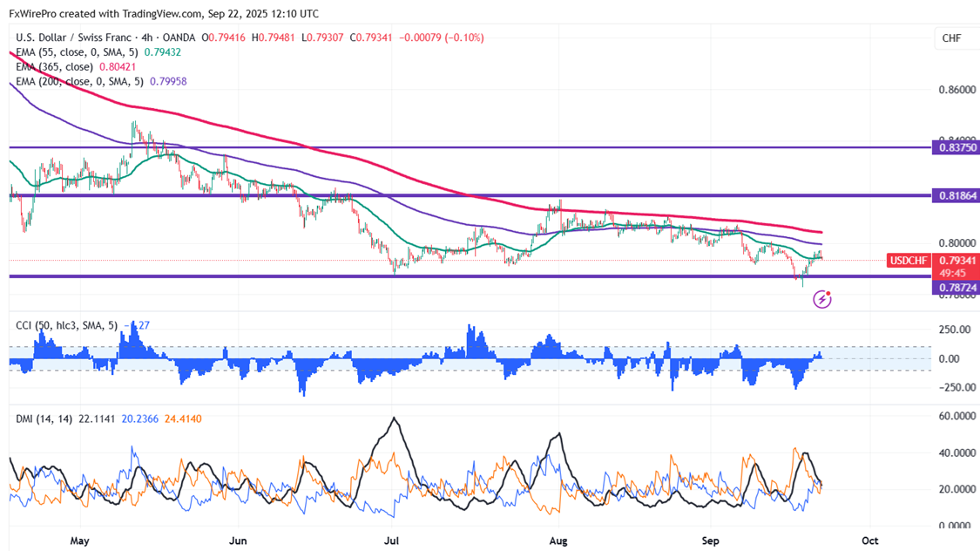980x551 pixels.
Task: Click the blue DMI value 20.2366
Action: 140,419
